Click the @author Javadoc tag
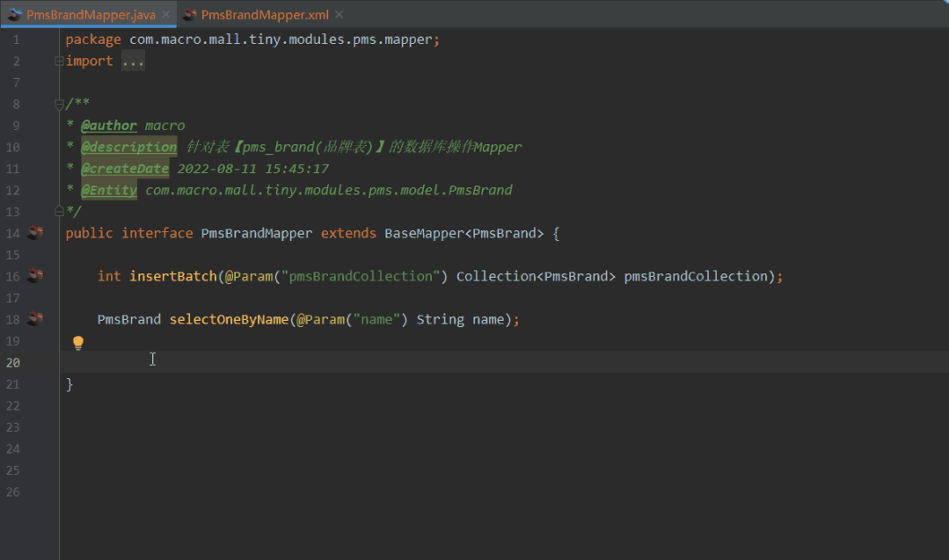 pos(109,125)
